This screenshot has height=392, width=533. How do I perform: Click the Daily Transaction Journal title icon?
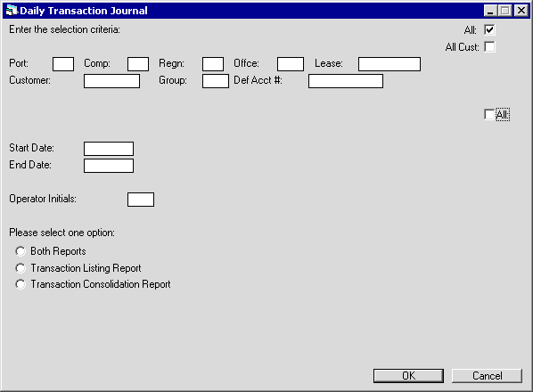(x=11, y=11)
